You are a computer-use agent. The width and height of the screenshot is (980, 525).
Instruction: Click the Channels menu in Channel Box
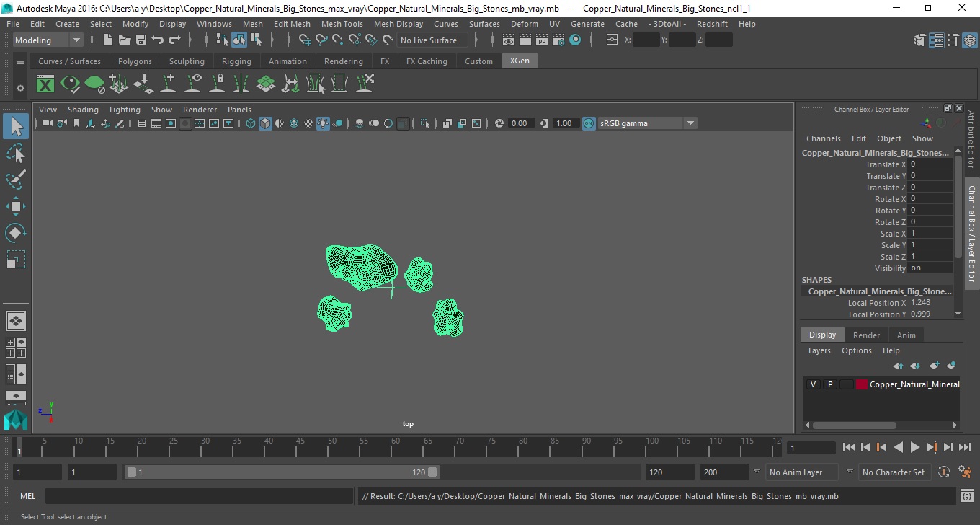tap(824, 138)
